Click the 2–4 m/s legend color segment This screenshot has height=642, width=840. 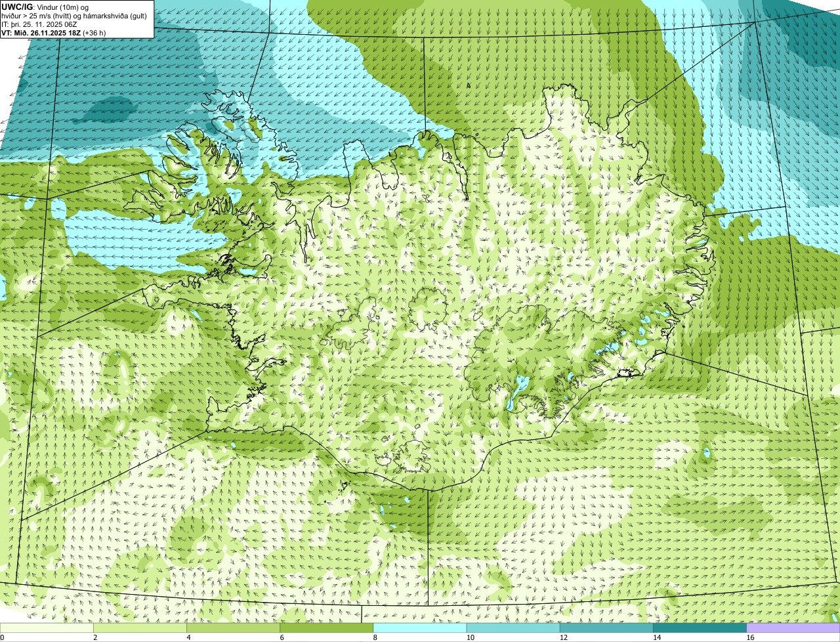pos(140,628)
